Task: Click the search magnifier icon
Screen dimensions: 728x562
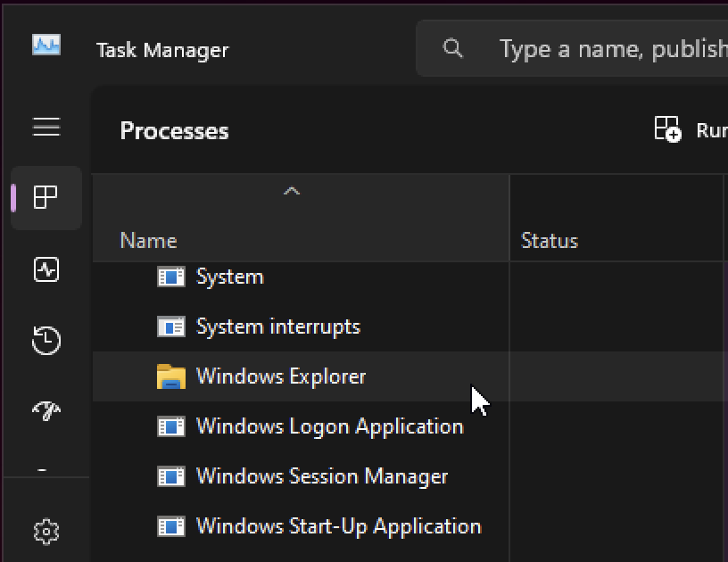Action: (x=453, y=48)
